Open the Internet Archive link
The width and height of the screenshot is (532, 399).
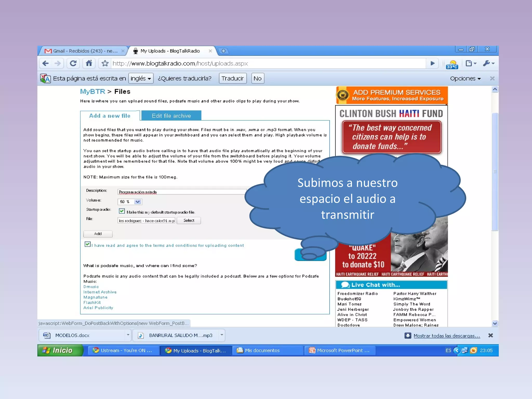pos(100,292)
